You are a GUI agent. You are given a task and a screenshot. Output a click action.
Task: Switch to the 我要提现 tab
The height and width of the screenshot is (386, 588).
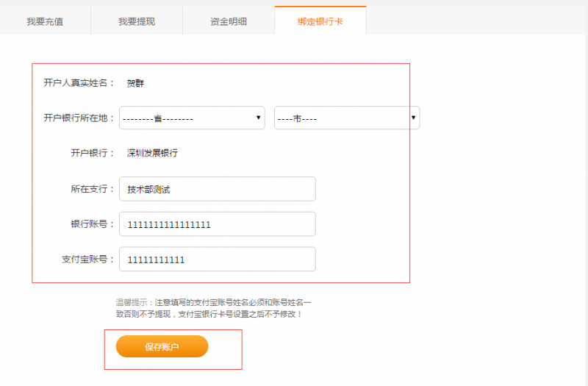pyautogui.click(x=136, y=21)
